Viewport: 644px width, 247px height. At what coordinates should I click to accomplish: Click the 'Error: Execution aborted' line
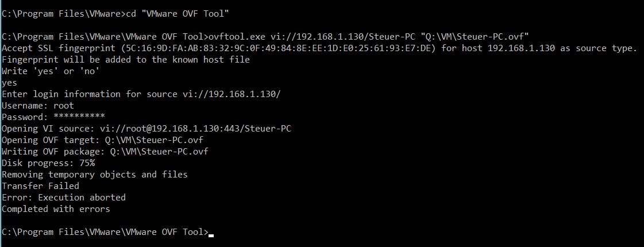[x=64, y=198]
